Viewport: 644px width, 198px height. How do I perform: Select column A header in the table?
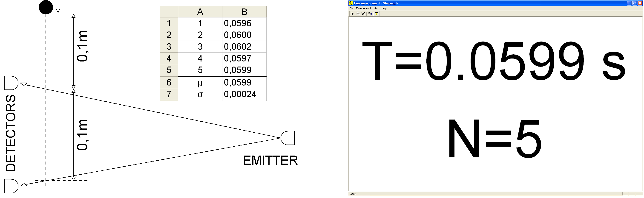click(x=200, y=12)
